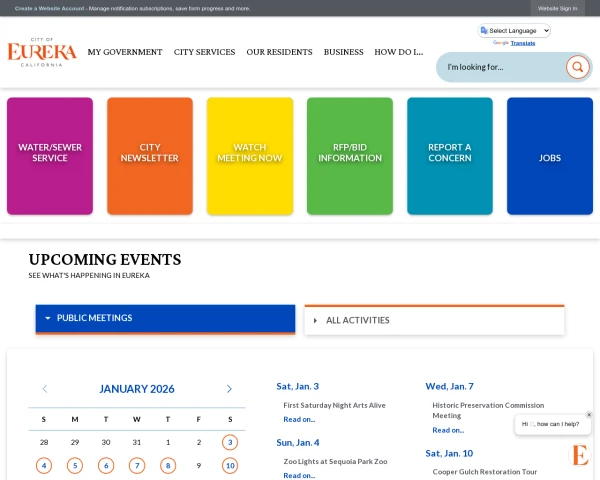Open the Select Language dropdown
Viewport: 600px width, 480px height.
pyautogui.click(x=514, y=31)
